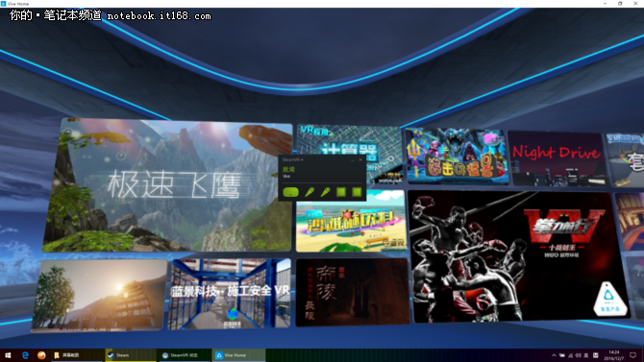Viewport: 644px width, 362px height.
Task: Open 蓝景科技 施工安全 VR tile
Action: [230, 294]
